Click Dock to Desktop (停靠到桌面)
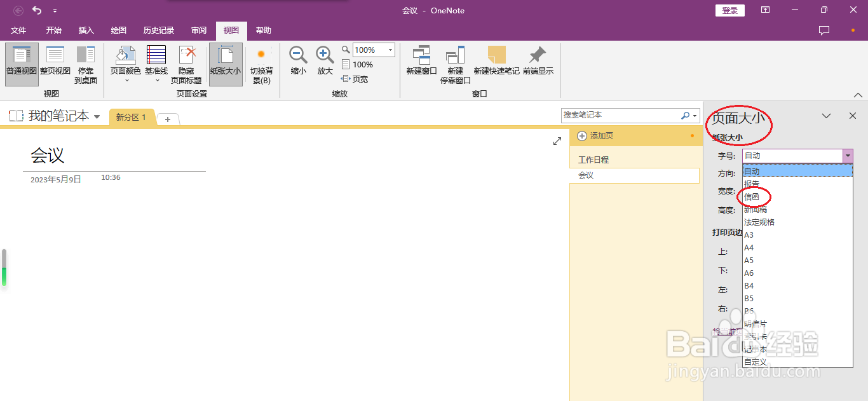Viewport: 868px width, 401px height. [x=86, y=65]
